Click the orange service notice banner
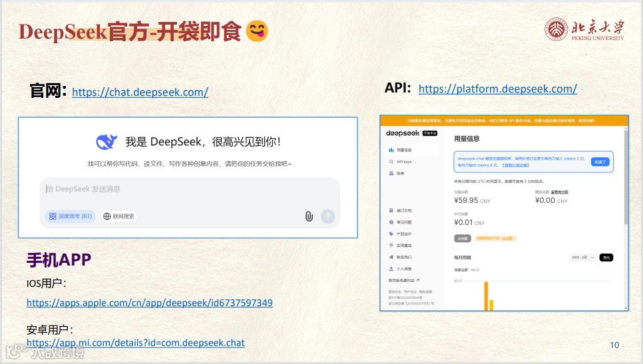This screenshot has width=643, height=364. click(504, 120)
